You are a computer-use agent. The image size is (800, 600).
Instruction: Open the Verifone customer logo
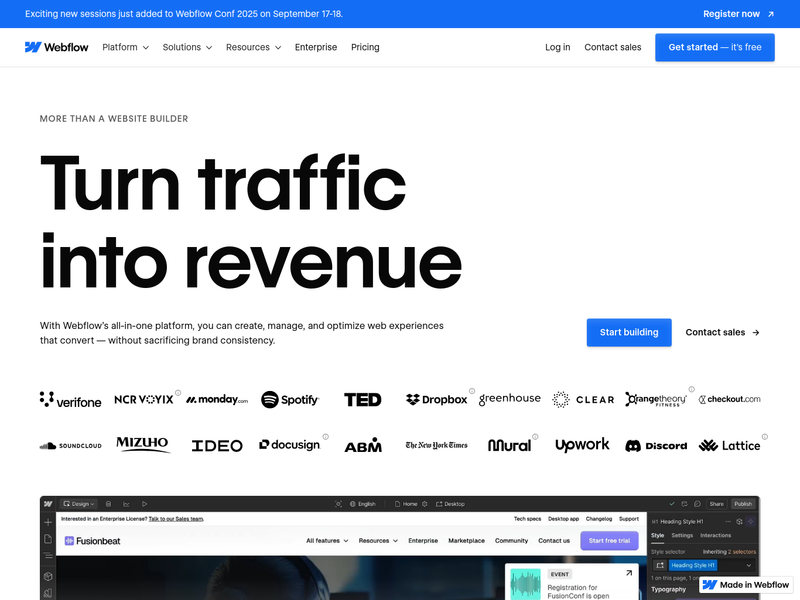point(70,400)
